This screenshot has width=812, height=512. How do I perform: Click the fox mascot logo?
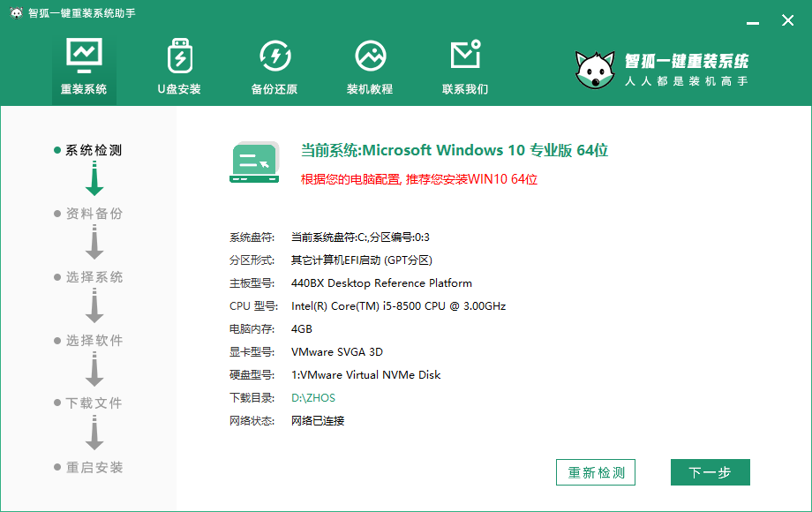(x=594, y=70)
